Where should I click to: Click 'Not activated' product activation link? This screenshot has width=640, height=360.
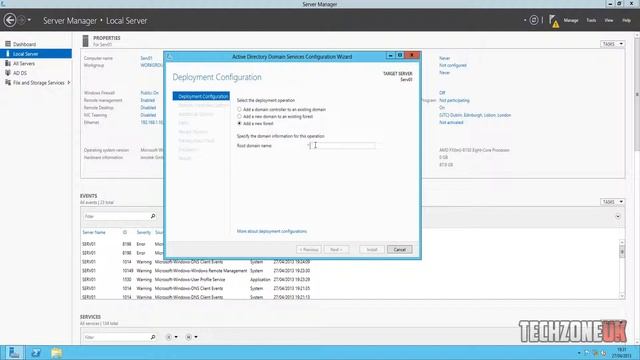point(451,122)
